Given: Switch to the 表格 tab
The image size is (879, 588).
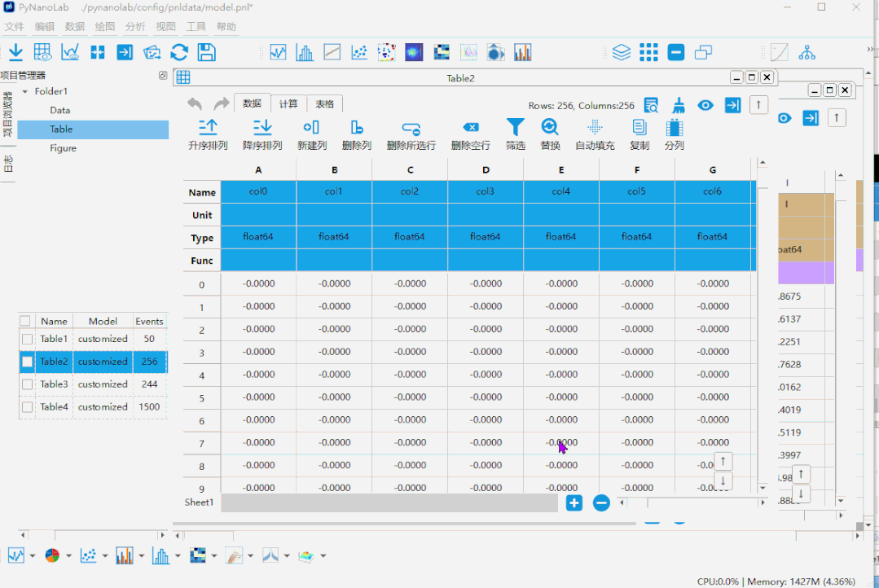Looking at the screenshot, I should coord(324,103).
